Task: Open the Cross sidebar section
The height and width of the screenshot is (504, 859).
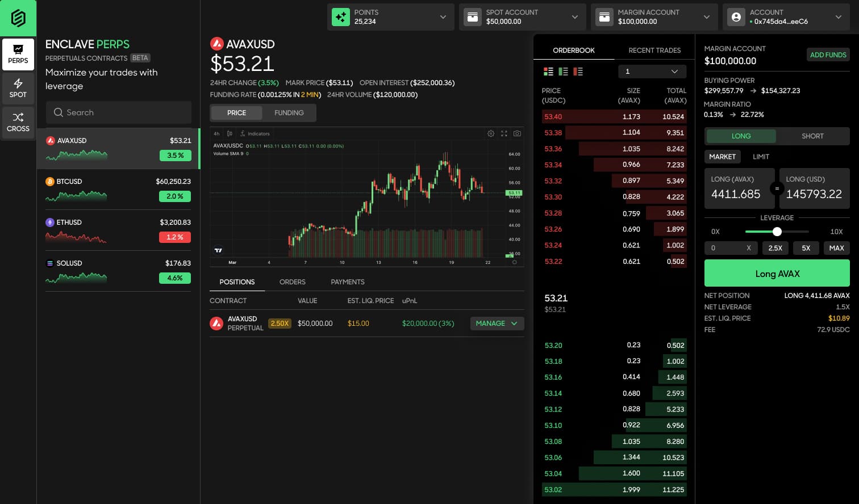Action: click(18, 123)
